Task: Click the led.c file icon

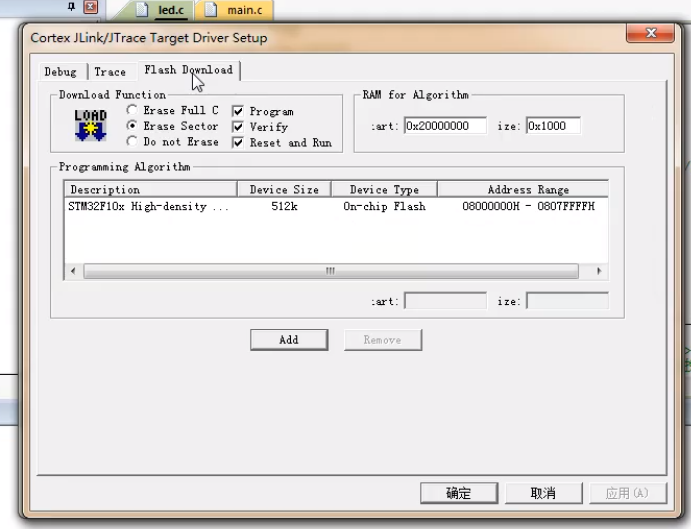Action: 142,9
